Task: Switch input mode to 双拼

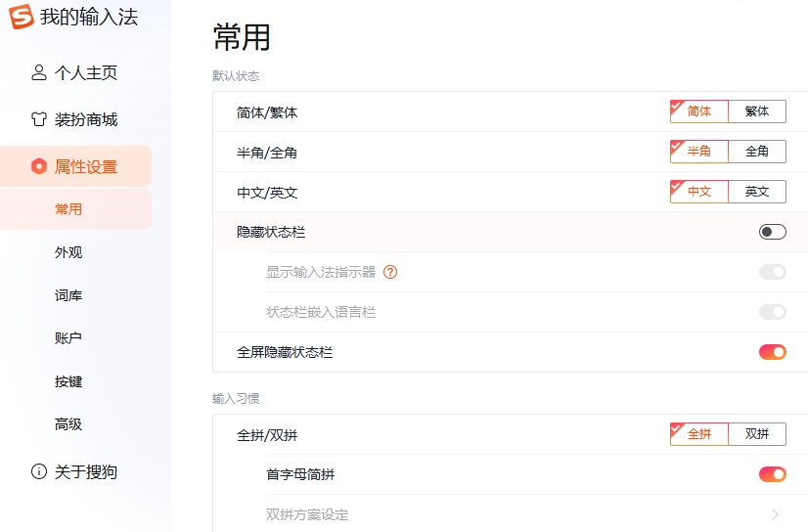Action: pyautogui.click(x=757, y=434)
